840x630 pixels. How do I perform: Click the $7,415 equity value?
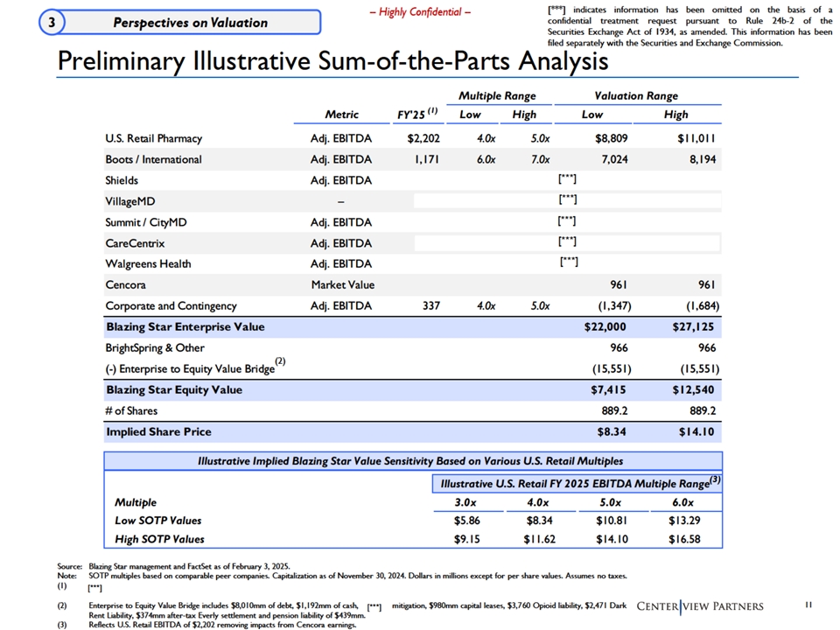[x=608, y=389]
